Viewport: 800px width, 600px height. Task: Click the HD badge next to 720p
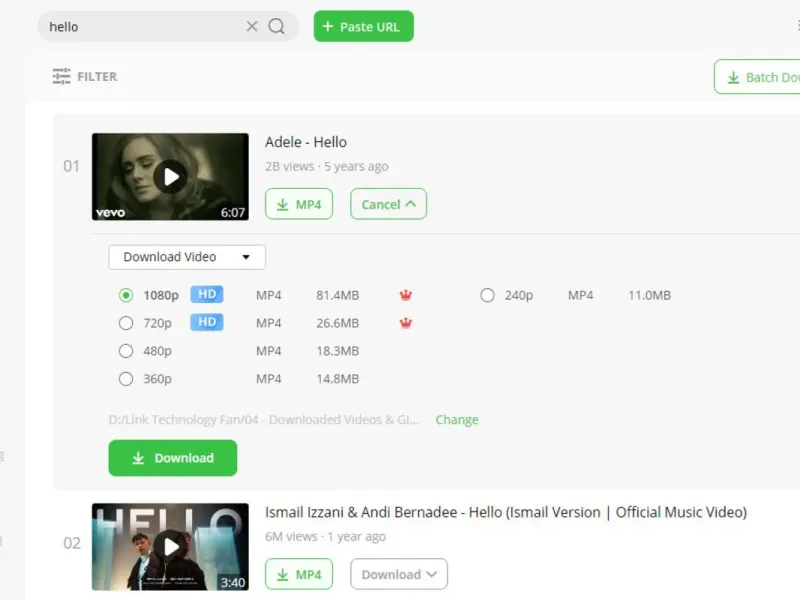tap(207, 322)
